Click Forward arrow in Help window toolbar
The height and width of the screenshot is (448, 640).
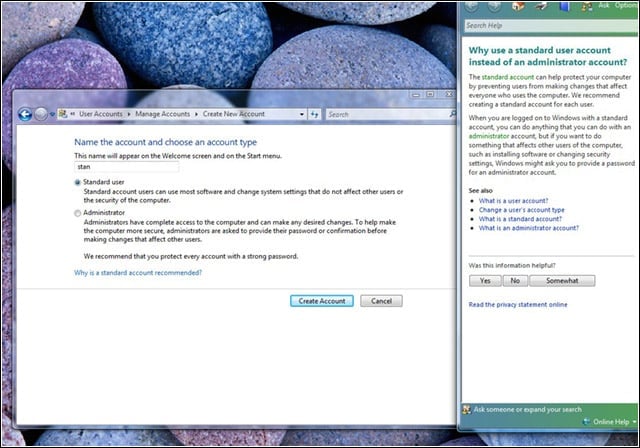(494, 6)
